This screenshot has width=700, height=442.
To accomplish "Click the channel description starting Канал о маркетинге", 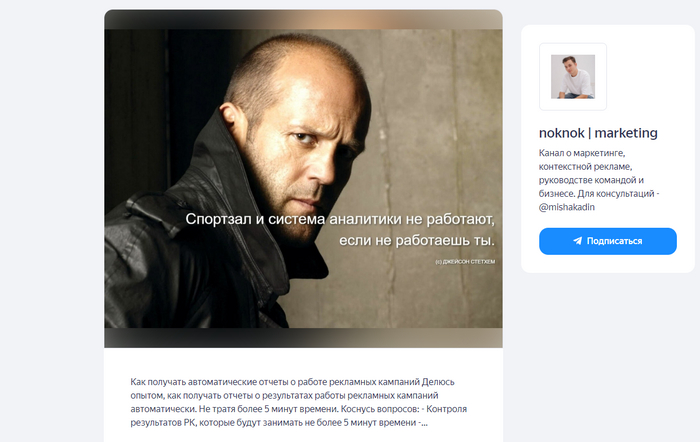I will click(599, 180).
